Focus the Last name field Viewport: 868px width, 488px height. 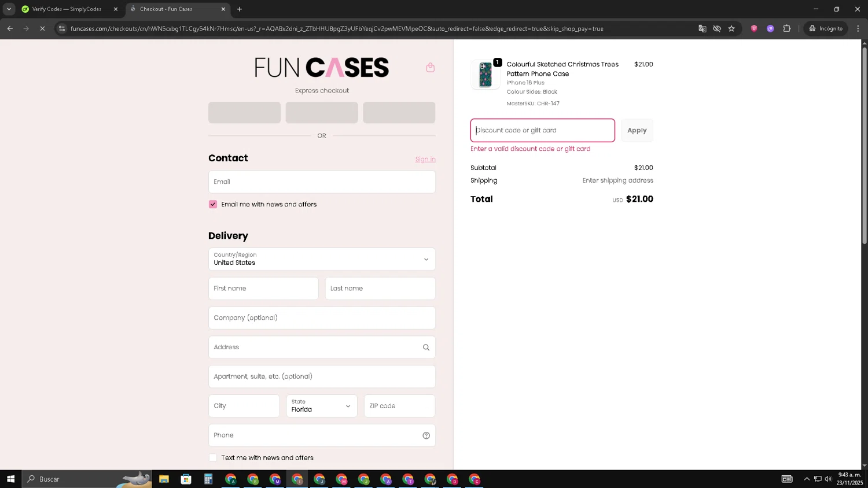pos(380,289)
